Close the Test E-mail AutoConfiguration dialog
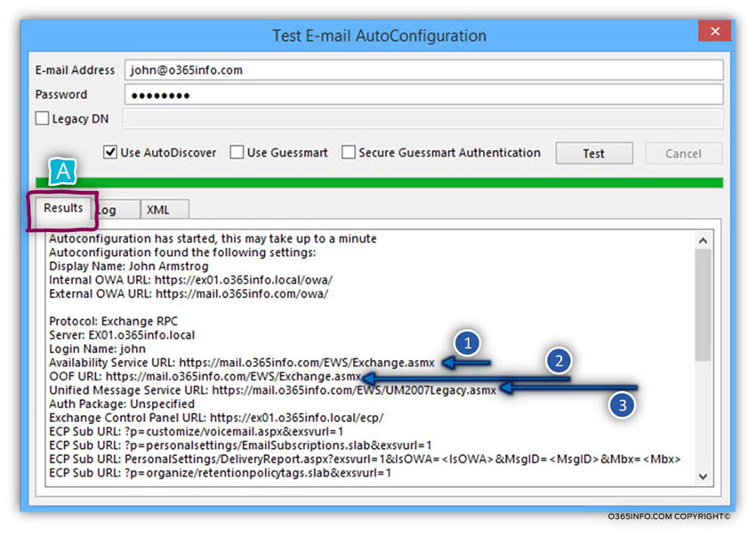 tap(714, 31)
